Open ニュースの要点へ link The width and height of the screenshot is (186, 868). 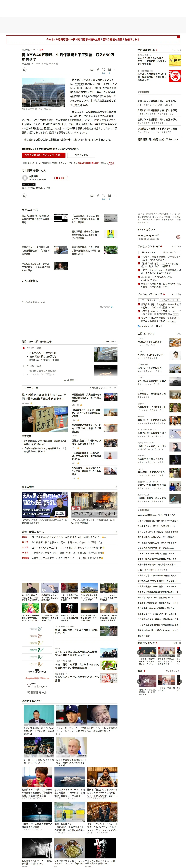pyautogui.click(x=110, y=342)
